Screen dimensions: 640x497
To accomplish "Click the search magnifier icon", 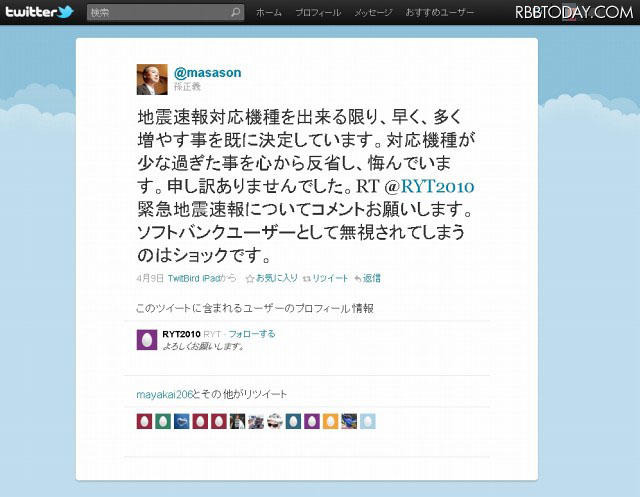I will pyautogui.click(x=236, y=13).
